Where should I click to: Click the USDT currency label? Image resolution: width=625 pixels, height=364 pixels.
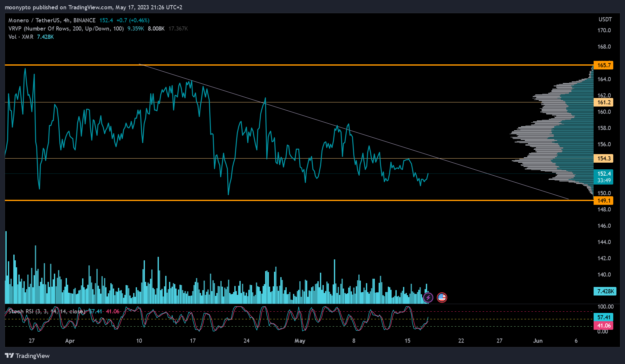[x=605, y=20]
